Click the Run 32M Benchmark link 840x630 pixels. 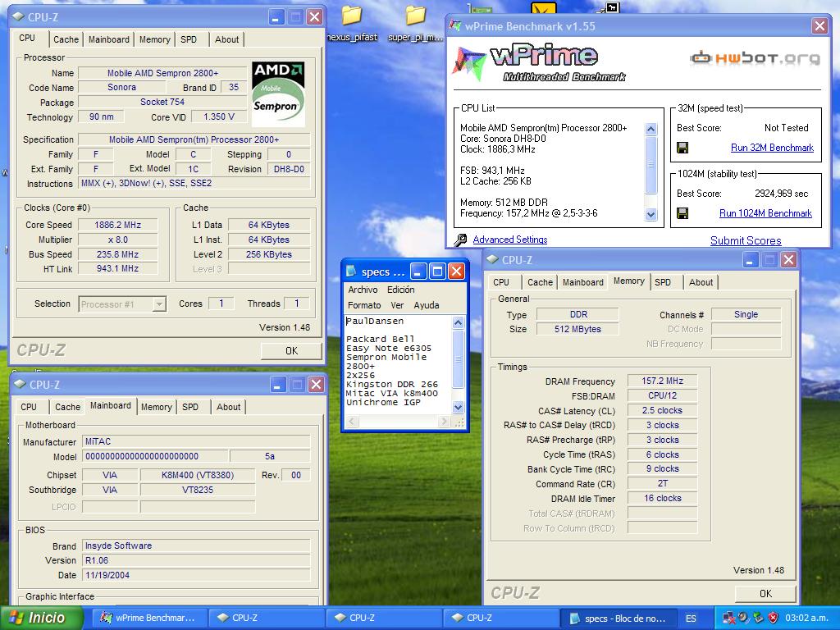(x=772, y=148)
